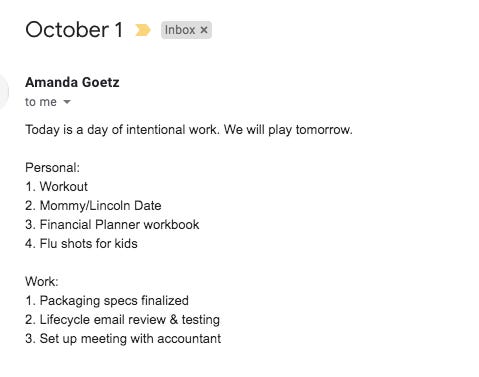Click the 'Set up meeting with accountant' item
The width and height of the screenshot is (479, 377).
[123, 339]
